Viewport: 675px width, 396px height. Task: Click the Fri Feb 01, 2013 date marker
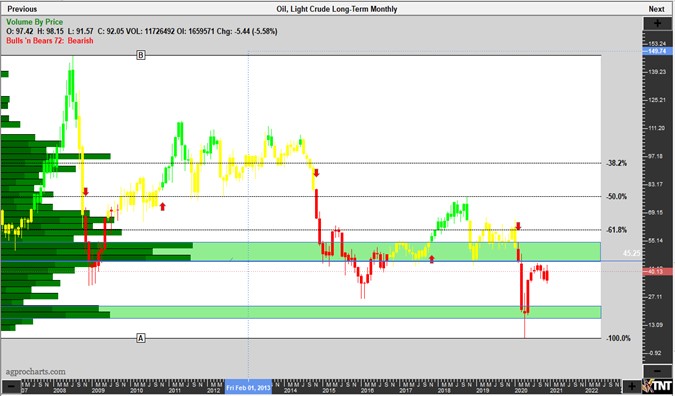[249, 388]
